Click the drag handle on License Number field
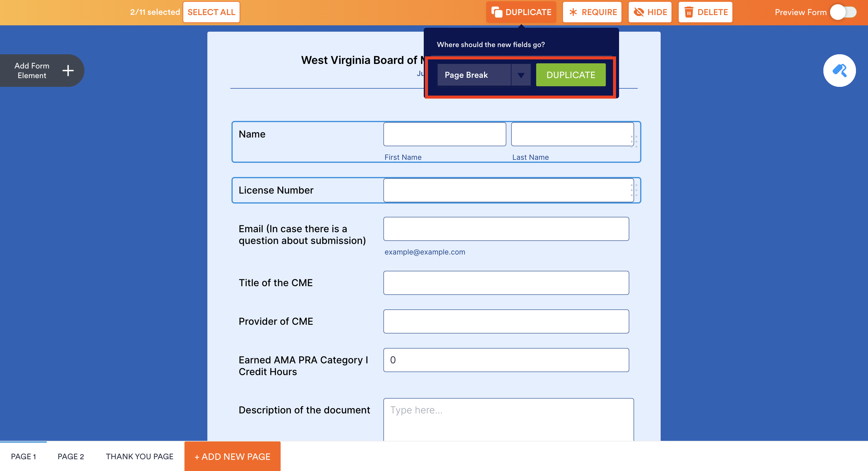The image size is (868, 471). (634, 190)
